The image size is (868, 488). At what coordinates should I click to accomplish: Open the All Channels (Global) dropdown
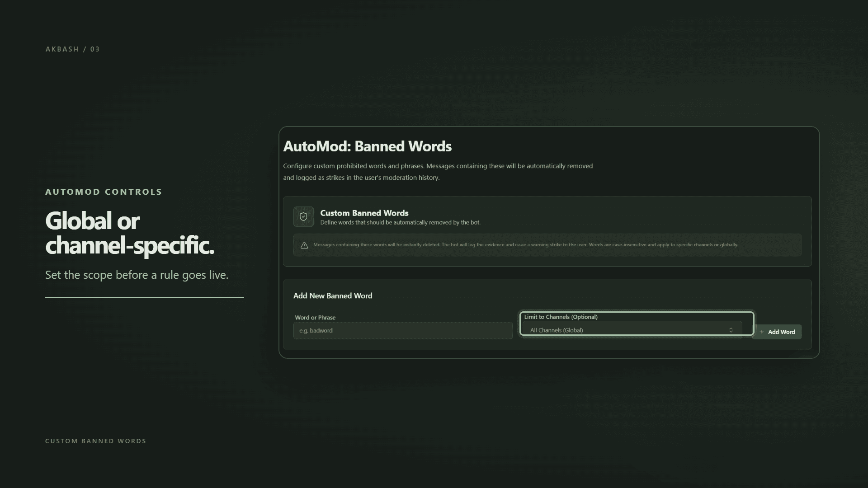click(x=632, y=330)
